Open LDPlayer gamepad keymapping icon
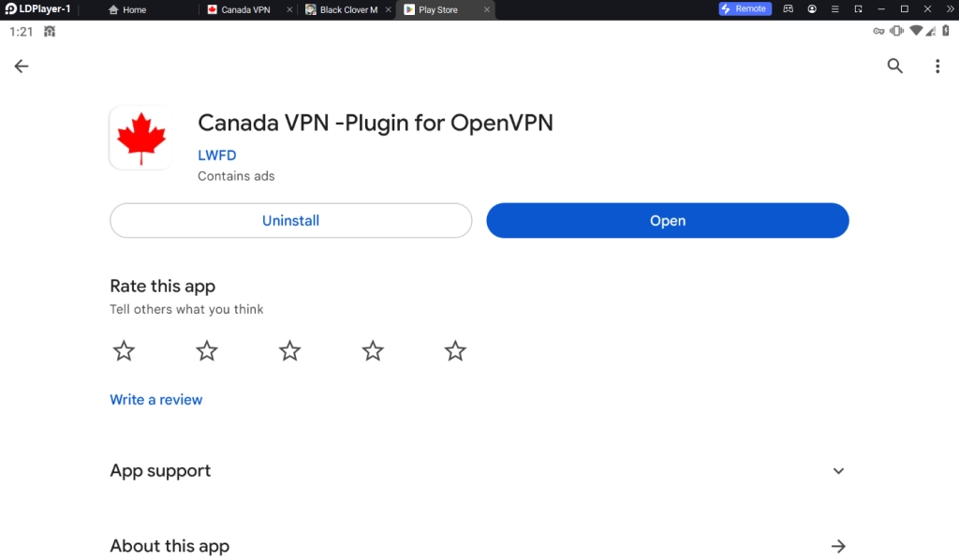The image size is (959, 560). 789,9
